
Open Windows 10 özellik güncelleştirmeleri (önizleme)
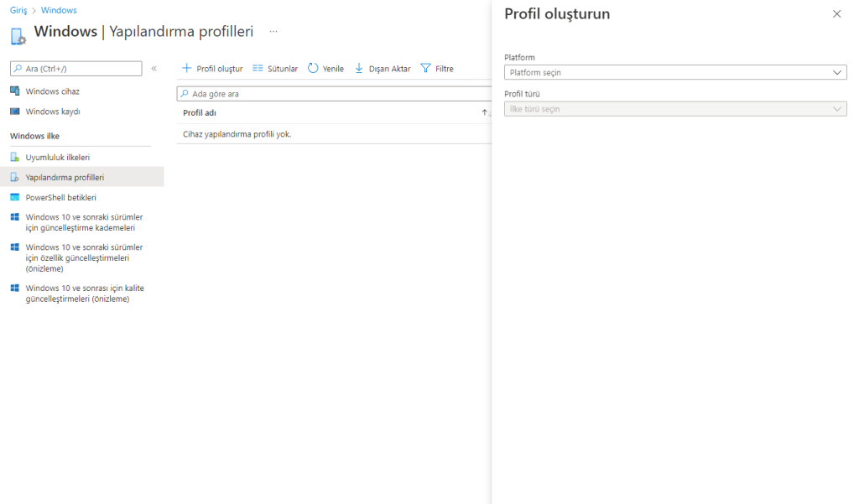click(x=84, y=257)
